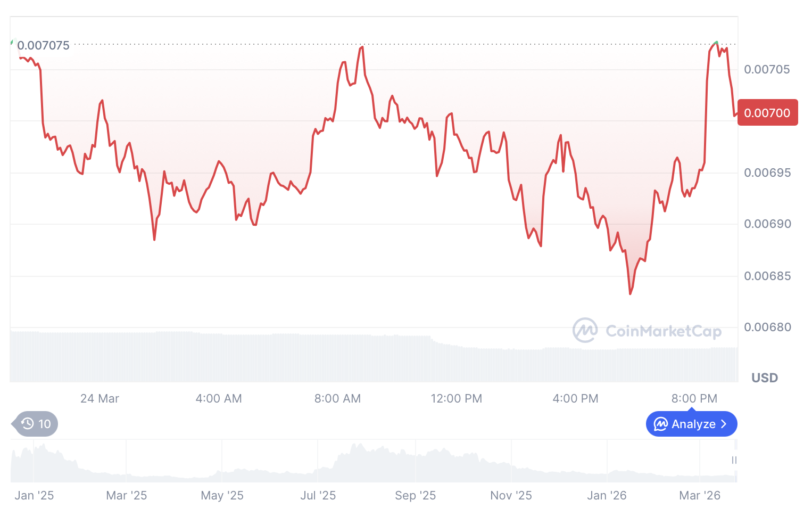Click the 0.007075 opening price label

[x=44, y=46]
